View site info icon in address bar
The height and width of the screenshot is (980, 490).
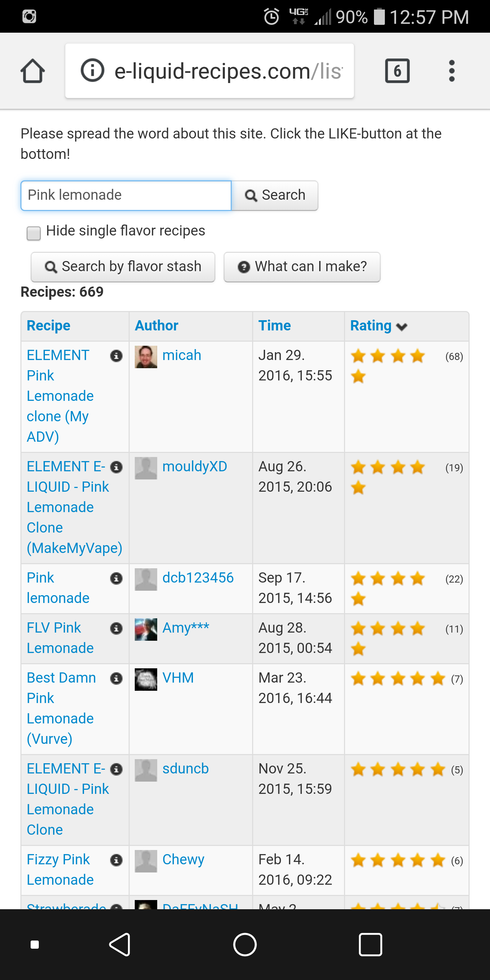pyautogui.click(x=92, y=71)
